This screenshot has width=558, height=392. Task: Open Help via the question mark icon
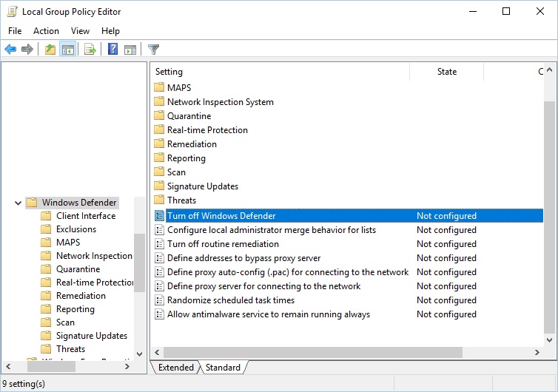[x=112, y=49]
